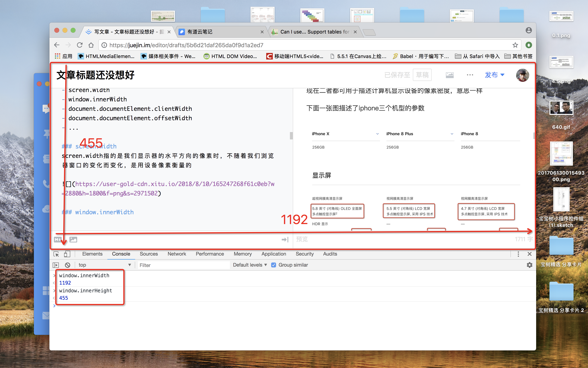
Task: Switch to the Elements tab
Action: 92,254
